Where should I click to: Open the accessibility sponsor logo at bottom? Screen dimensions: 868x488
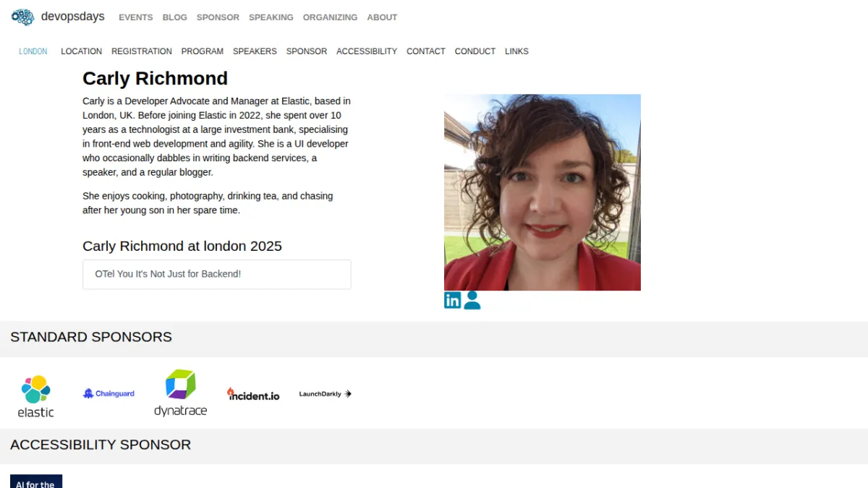(x=36, y=481)
